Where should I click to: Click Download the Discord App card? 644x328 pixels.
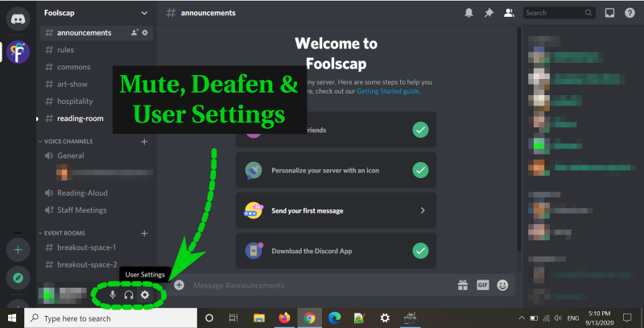pyautogui.click(x=336, y=251)
